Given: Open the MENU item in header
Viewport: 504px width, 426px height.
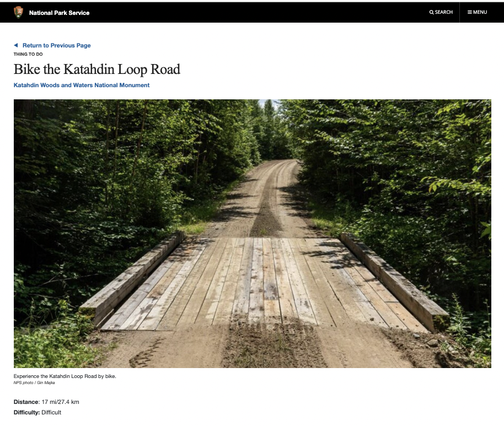Looking at the screenshot, I should [x=480, y=12].
